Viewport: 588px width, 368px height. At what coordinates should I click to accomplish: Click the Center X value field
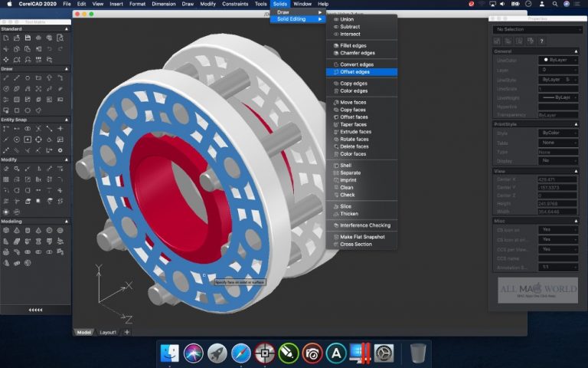557,179
